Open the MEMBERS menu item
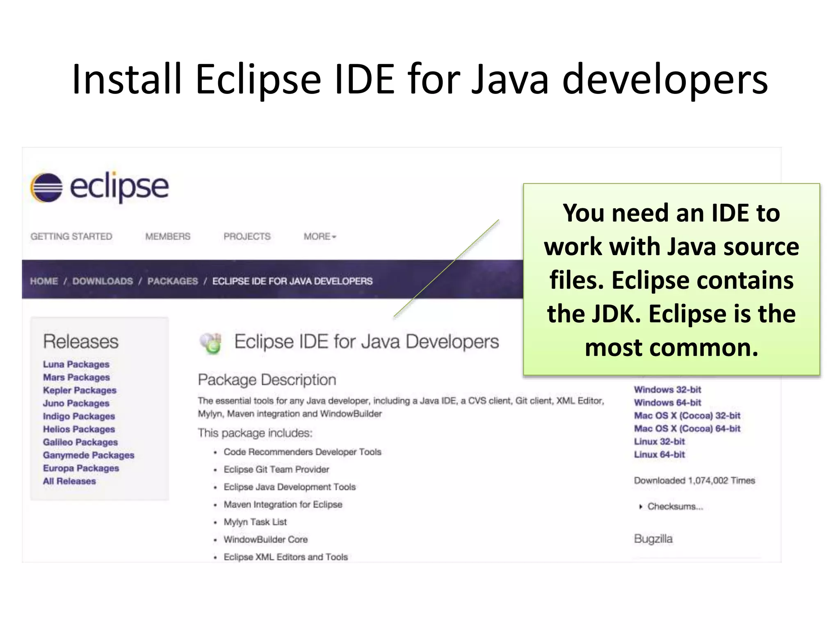The width and height of the screenshot is (840, 630). 168,236
